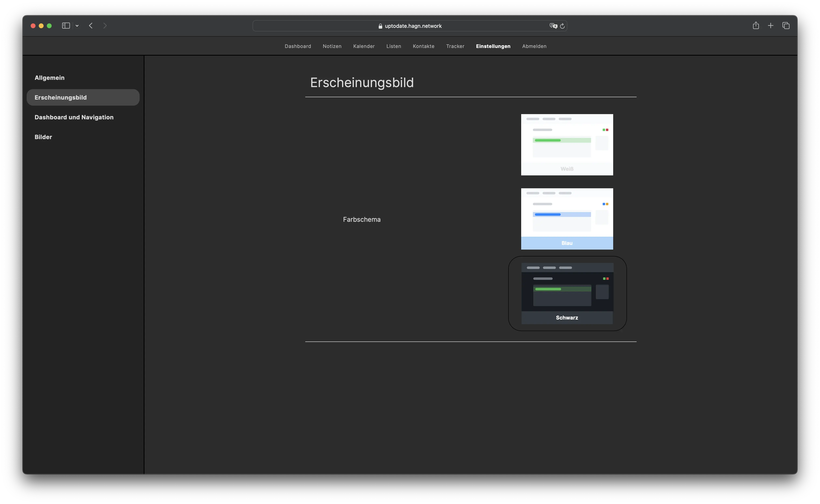Select the Schwarz color scheme

click(x=567, y=293)
